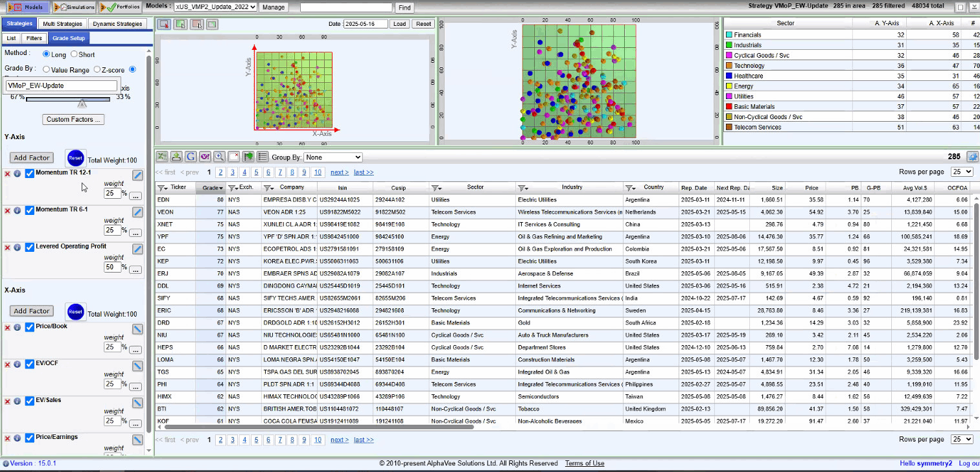Click the Date input field
The width and height of the screenshot is (980, 472).
tap(366, 24)
